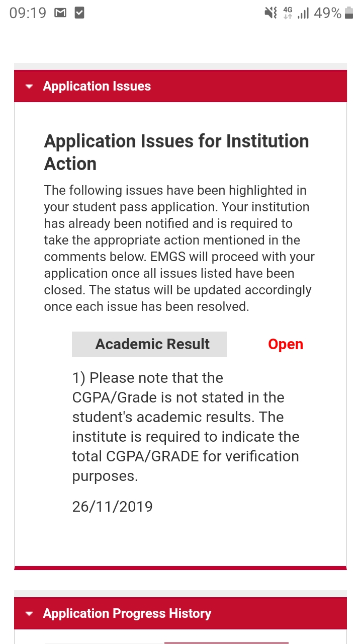
Task: Tap the CGPA/Grade issue comment text
Action: (x=186, y=427)
